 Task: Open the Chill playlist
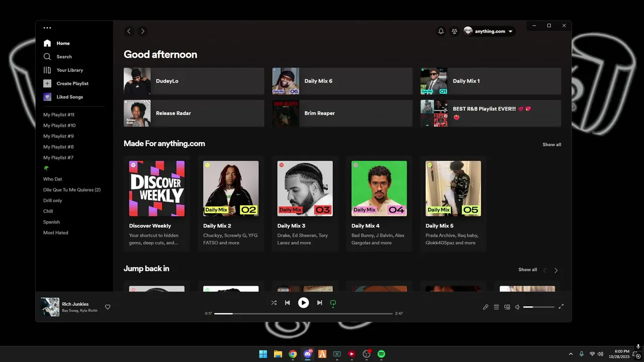pyautogui.click(x=48, y=211)
